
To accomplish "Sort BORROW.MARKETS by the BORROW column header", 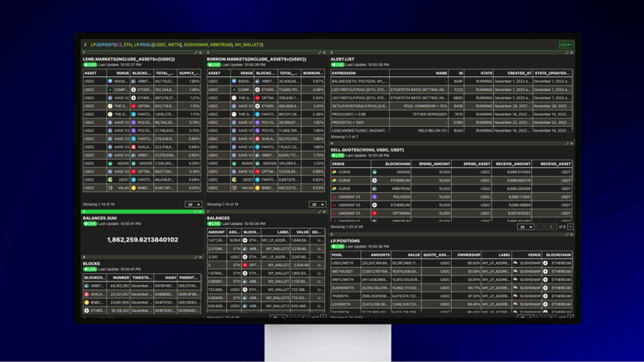I will [313, 73].
